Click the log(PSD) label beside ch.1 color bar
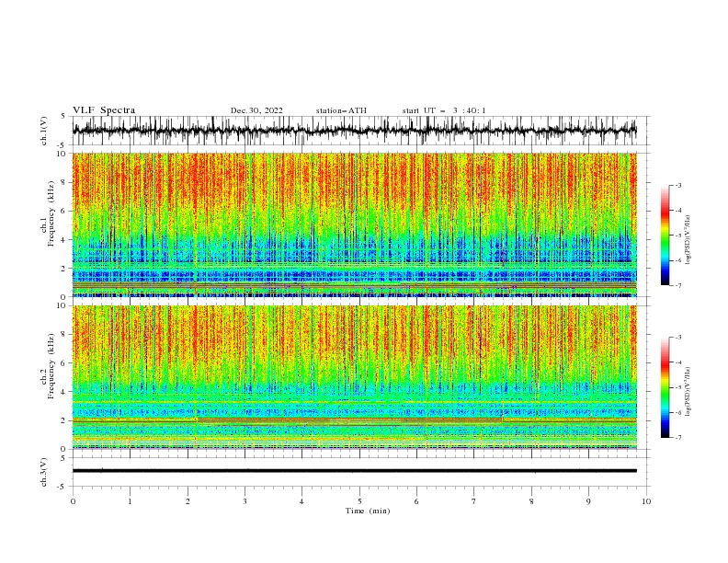 (x=688, y=240)
